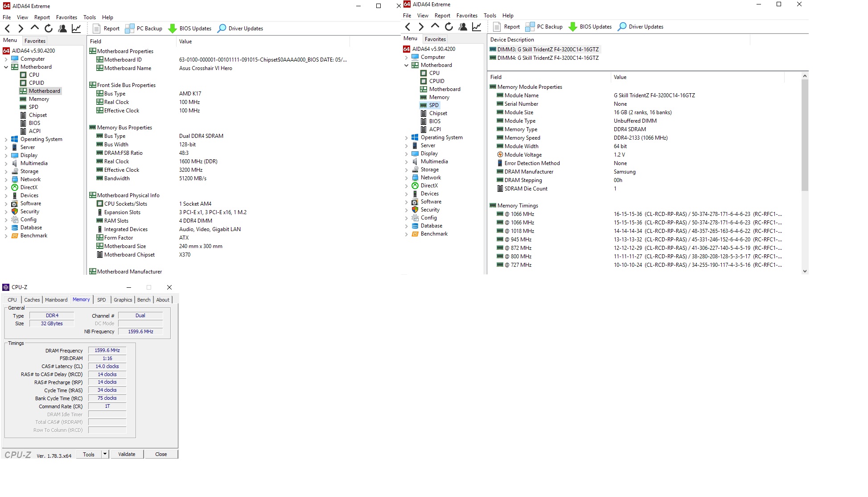This screenshot has width=868, height=497.
Task: Open the CPU-Z Tools dropdown arrow
Action: (x=105, y=454)
